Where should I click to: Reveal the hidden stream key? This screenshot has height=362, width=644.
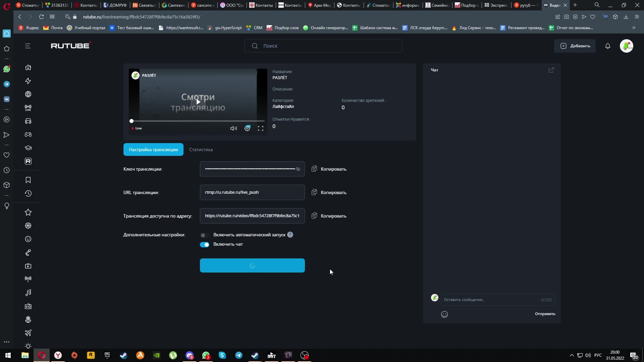(x=298, y=169)
